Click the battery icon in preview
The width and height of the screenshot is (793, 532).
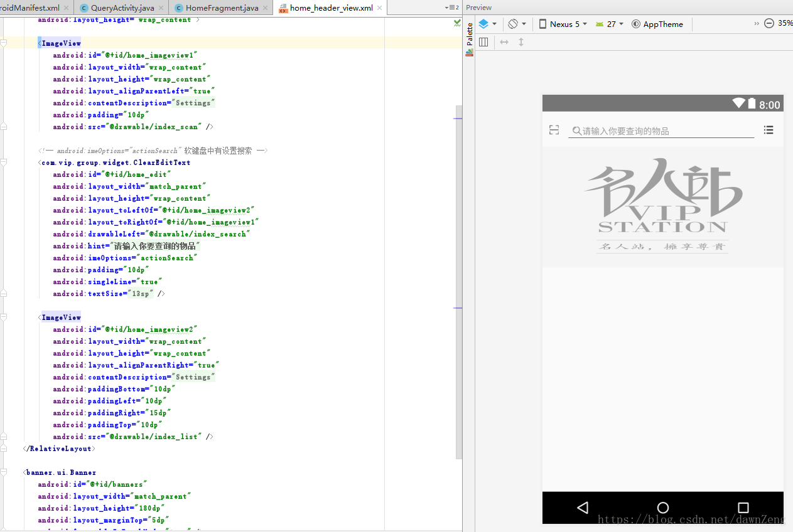click(752, 104)
